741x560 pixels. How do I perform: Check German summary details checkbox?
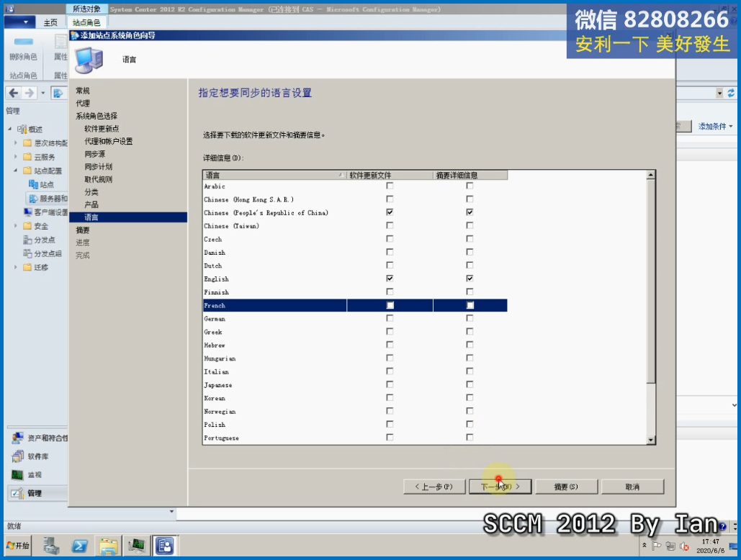click(470, 318)
